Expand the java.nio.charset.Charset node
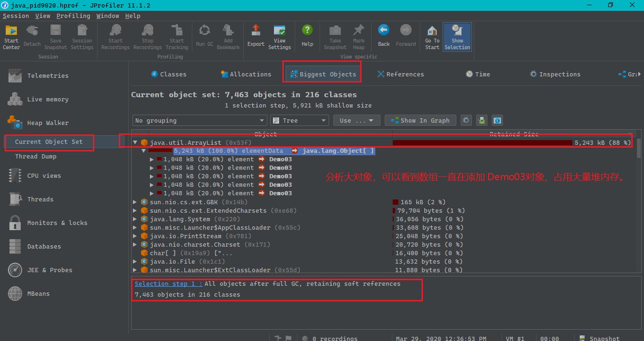This screenshot has width=644, height=341. 135,244
